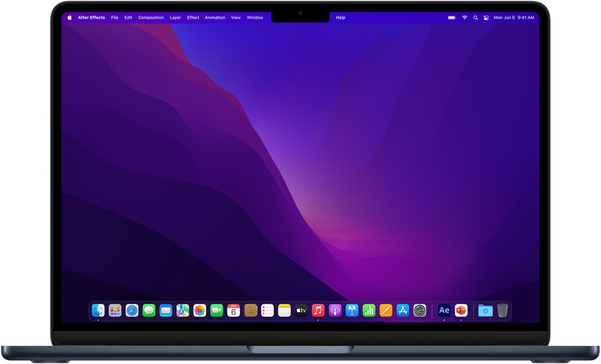
Task: Launch the Music app
Action: (318, 311)
